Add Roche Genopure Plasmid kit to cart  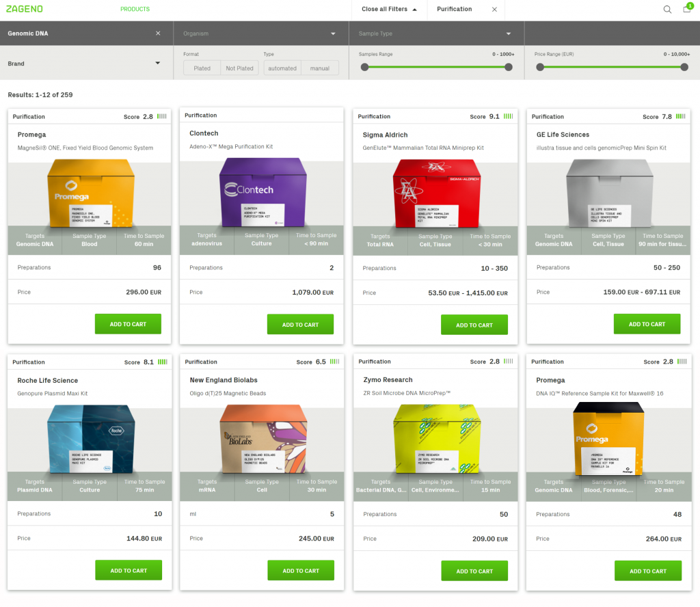tap(129, 570)
